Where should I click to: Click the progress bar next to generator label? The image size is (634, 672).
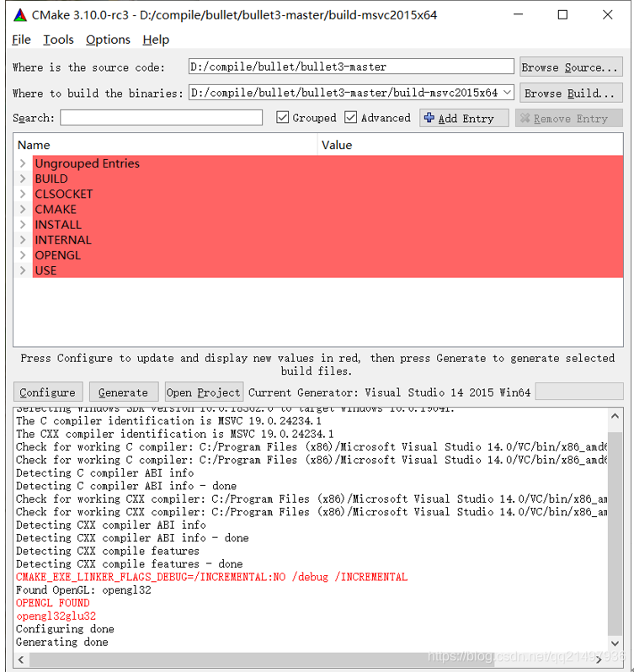579,392
